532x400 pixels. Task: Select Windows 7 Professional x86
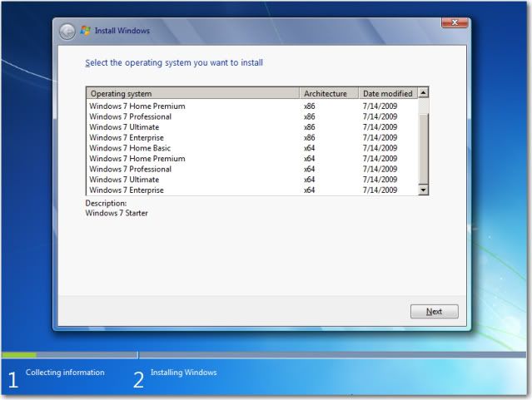click(252, 116)
